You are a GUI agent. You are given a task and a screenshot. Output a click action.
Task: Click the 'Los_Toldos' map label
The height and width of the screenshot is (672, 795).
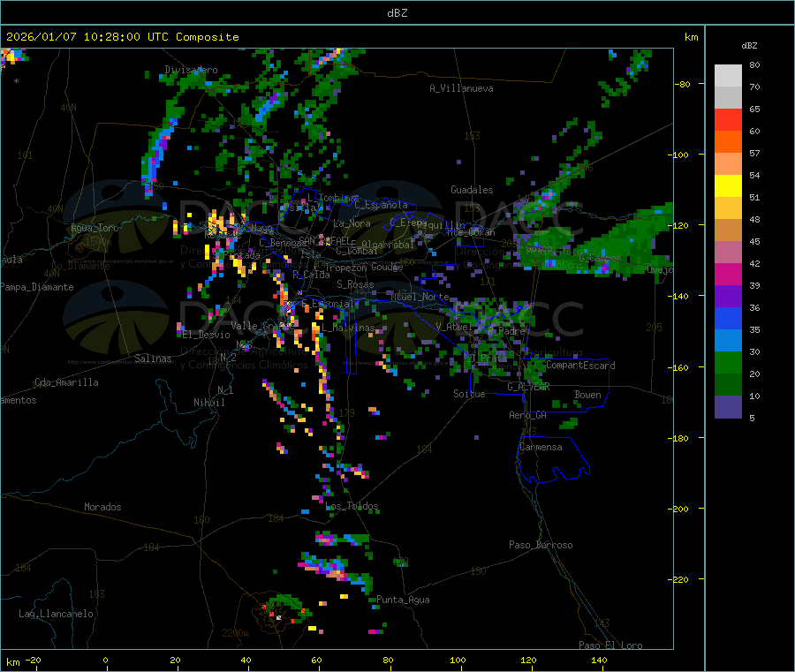click(x=352, y=506)
